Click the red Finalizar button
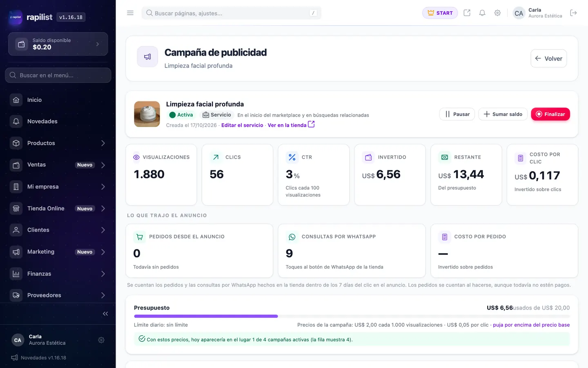The width and height of the screenshot is (588, 368). coord(550,114)
